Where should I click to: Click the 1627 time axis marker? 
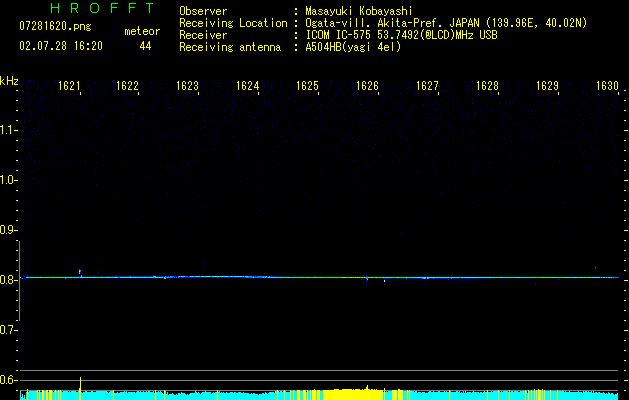[x=427, y=86]
